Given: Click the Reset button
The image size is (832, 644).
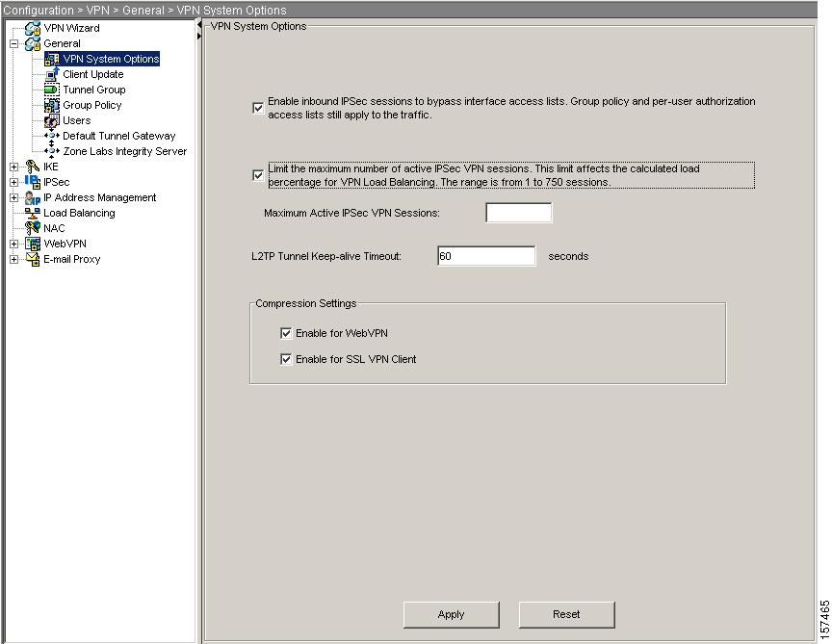Looking at the screenshot, I should point(566,614).
